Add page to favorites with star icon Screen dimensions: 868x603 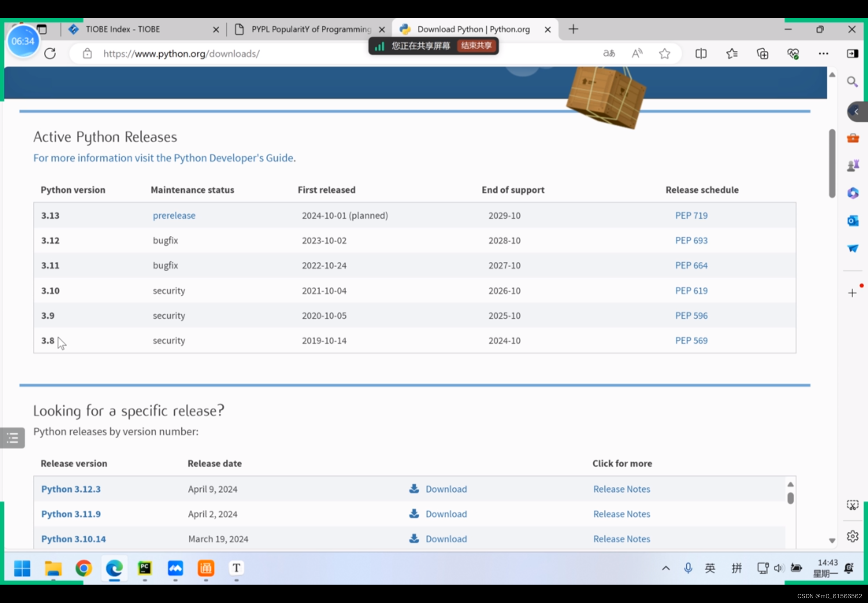tap(664, 54)
